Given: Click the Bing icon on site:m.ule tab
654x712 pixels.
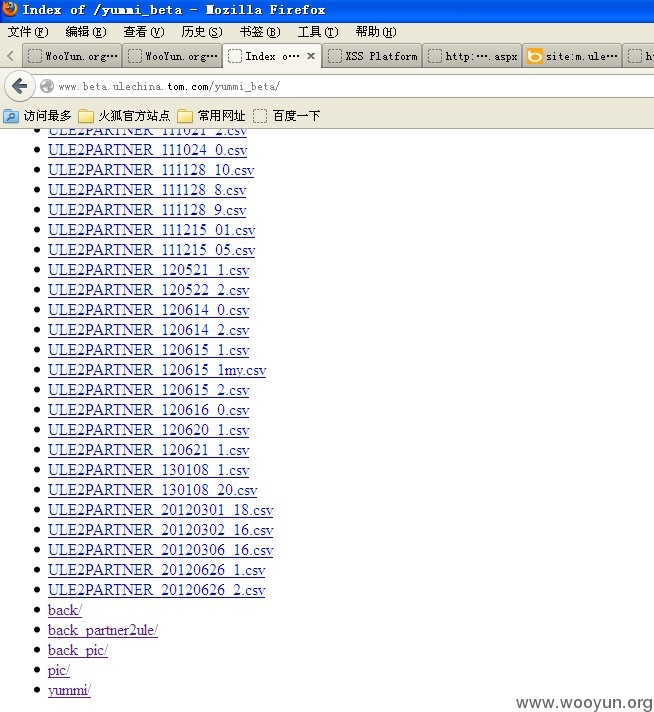Looking at the screenshot, I should point(535,56).
